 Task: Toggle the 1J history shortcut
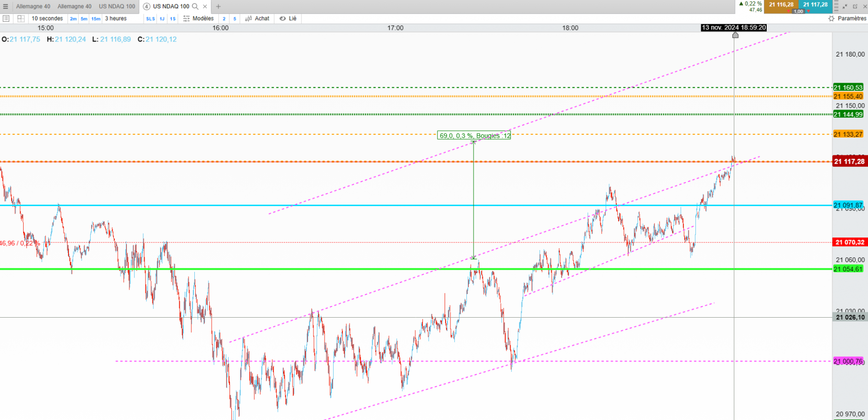point(162,19)
